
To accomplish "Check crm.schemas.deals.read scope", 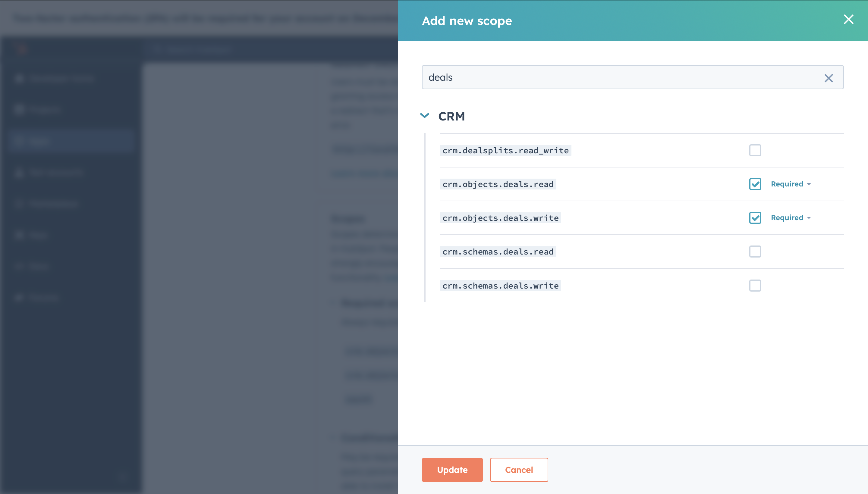I will tap(755, 252).
